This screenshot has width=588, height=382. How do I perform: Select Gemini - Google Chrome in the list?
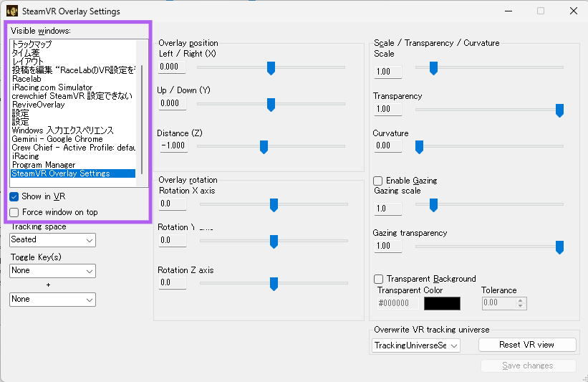coord(73,139)
